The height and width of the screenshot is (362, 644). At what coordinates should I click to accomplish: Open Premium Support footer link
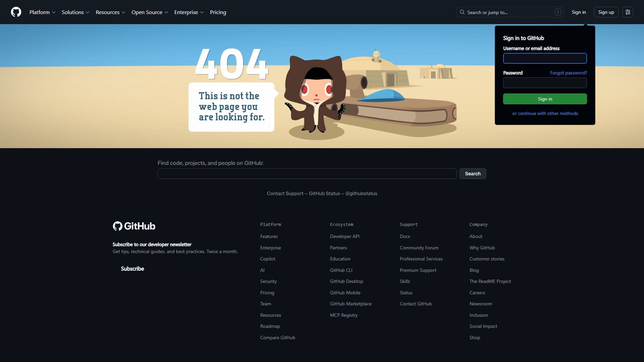(418, 270)
